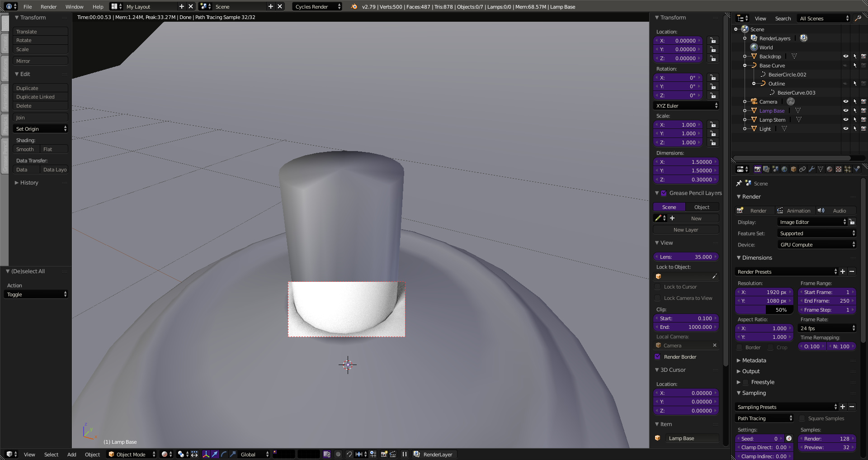Screen dimensions: 868x460
Task: Enable Lock Camera to View checkbox
Action: tap(657, 298)
